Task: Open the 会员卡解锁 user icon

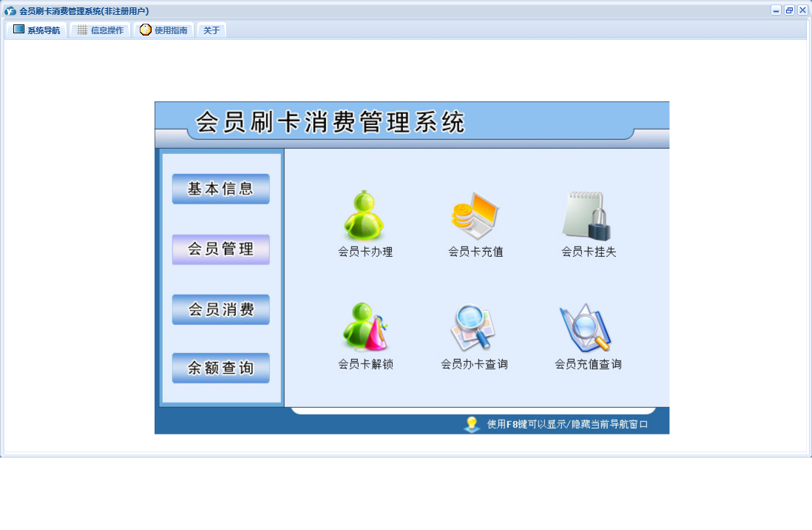Action: point(365,328)
